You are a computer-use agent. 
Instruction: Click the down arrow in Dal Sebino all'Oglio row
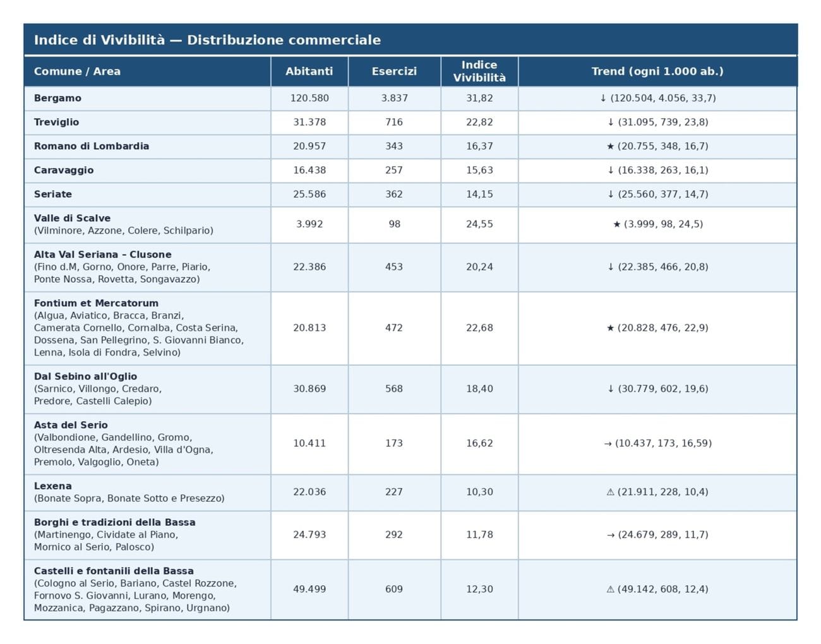coord(611,389)
